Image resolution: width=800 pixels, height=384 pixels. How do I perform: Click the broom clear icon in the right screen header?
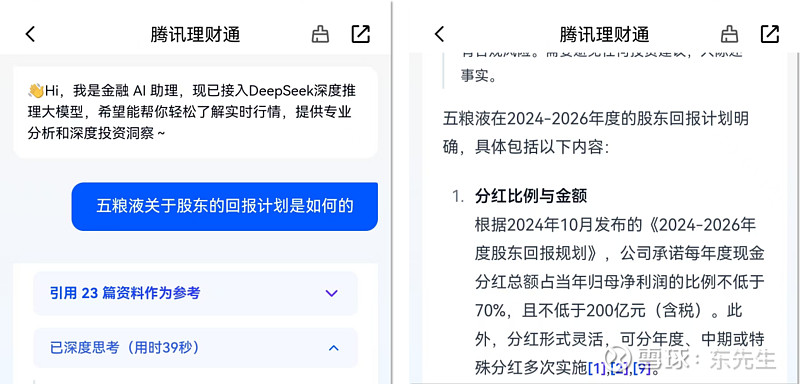coord(729,34)
